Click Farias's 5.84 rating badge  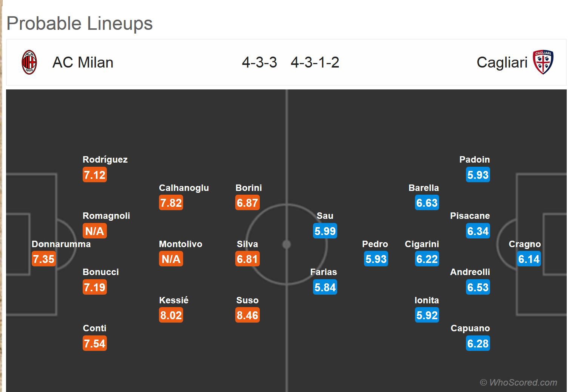pyautogui.click(x=325, y=287)
